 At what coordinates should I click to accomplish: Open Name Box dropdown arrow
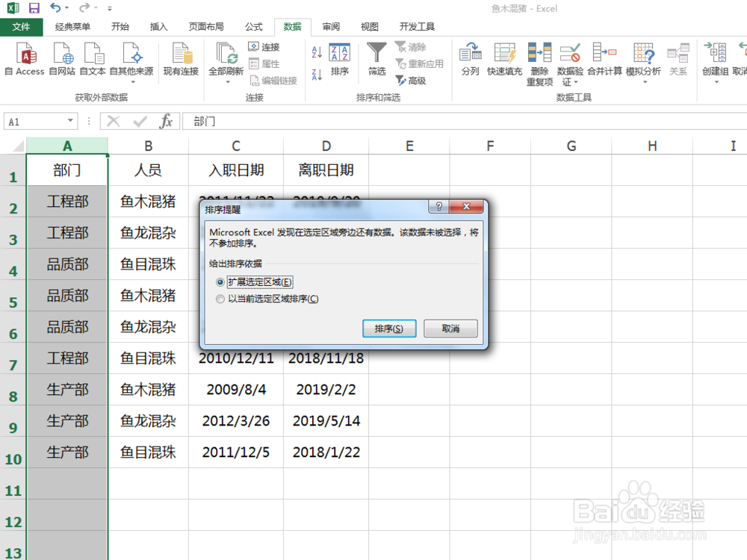[70, 121]
